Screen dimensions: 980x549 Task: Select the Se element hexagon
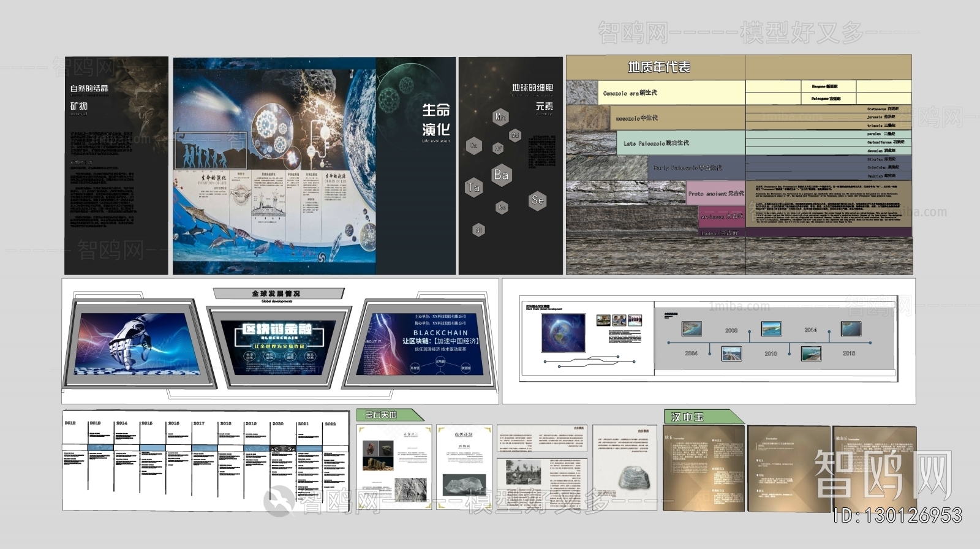point(537,200)
